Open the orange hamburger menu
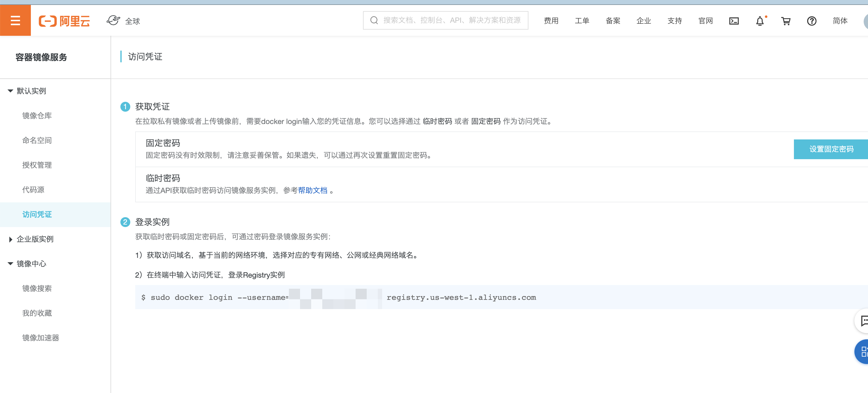 tap(15, 21)
